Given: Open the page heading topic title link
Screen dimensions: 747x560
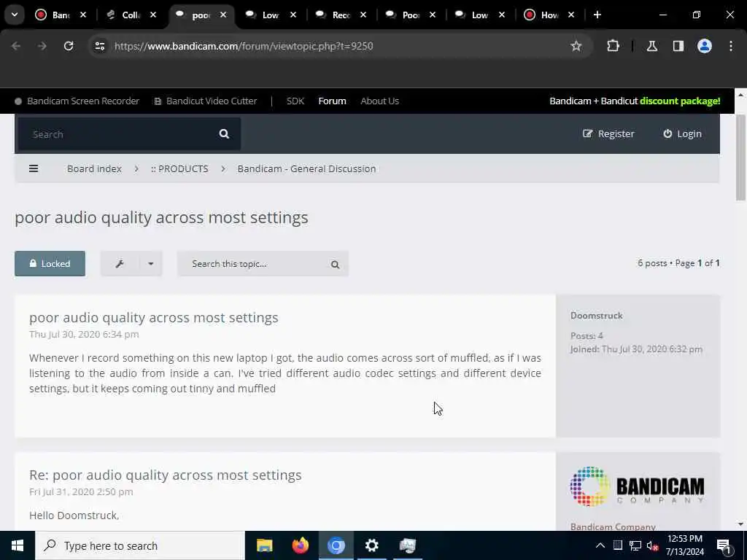Looking at the screenshot, I should [161, 217].
